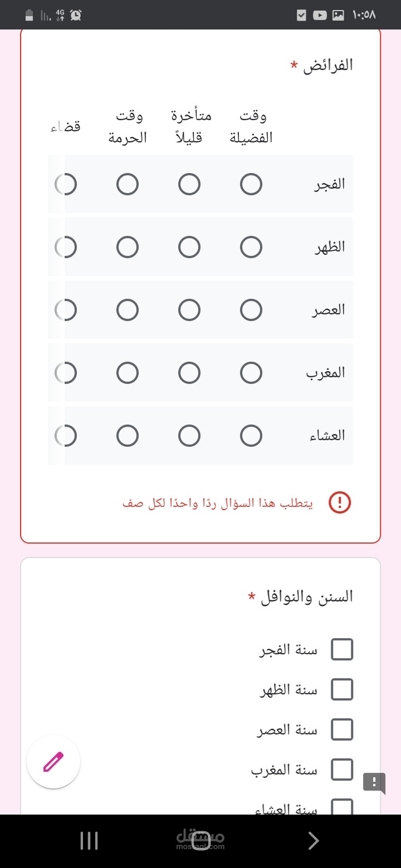Tap the checkmark notification icon in status bar
The image size is (401, 868).
point(301,15)
